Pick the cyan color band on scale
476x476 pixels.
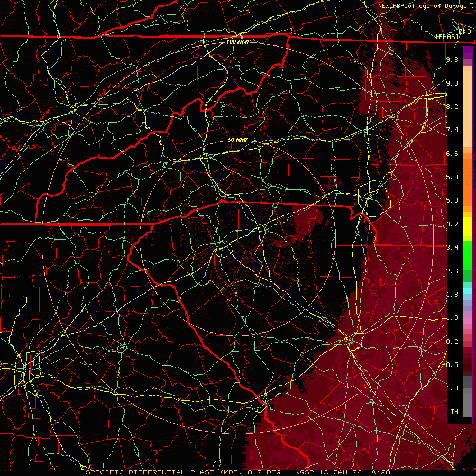[467, 291]
